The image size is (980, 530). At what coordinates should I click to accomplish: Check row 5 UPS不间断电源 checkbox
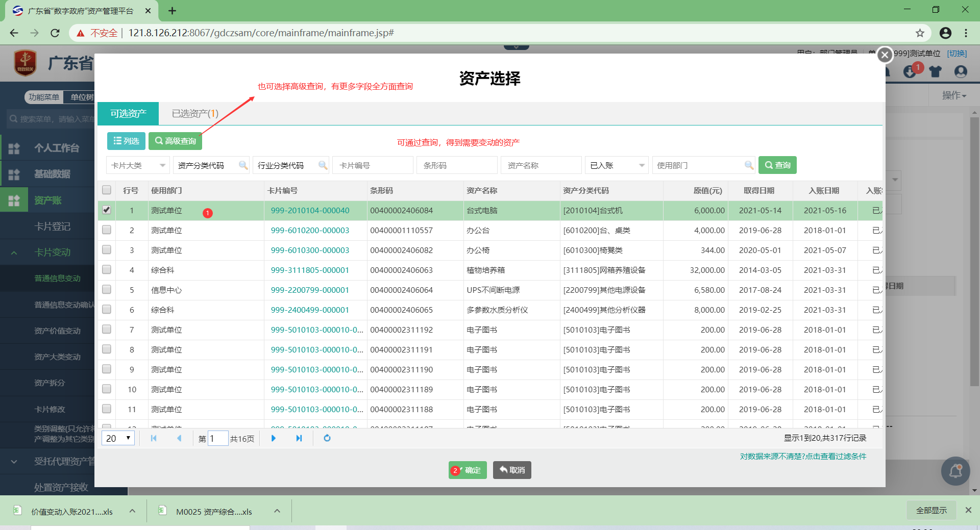pyautogui.click(x=107, y=289)
